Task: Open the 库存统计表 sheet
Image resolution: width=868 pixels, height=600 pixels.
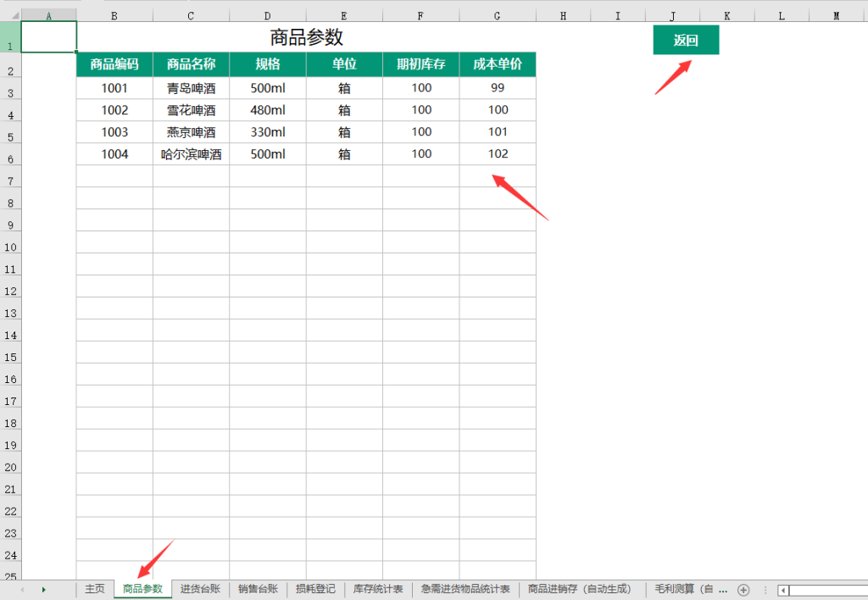Action: click(x=377, y=589)
